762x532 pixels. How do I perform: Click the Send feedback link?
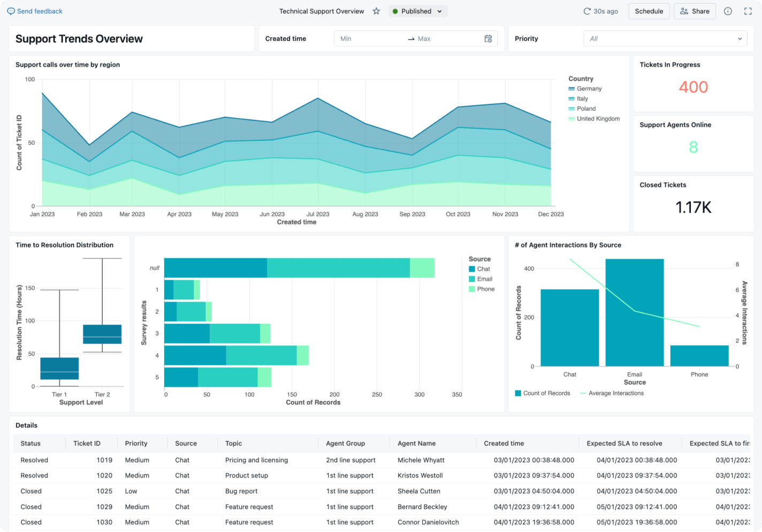click(x=40, y=11)
